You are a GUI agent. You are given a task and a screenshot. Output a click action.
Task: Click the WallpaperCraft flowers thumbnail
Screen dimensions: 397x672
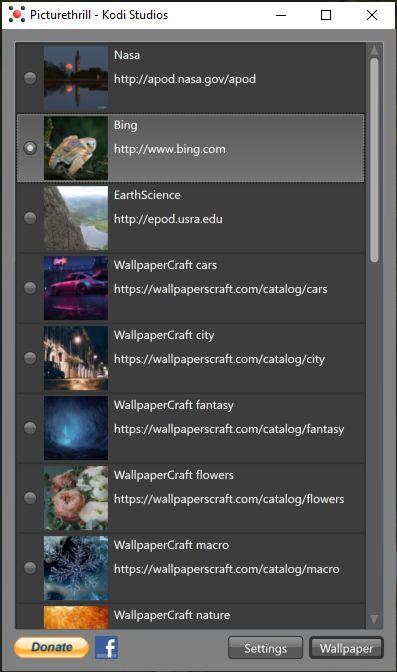[x=76, y=498]
